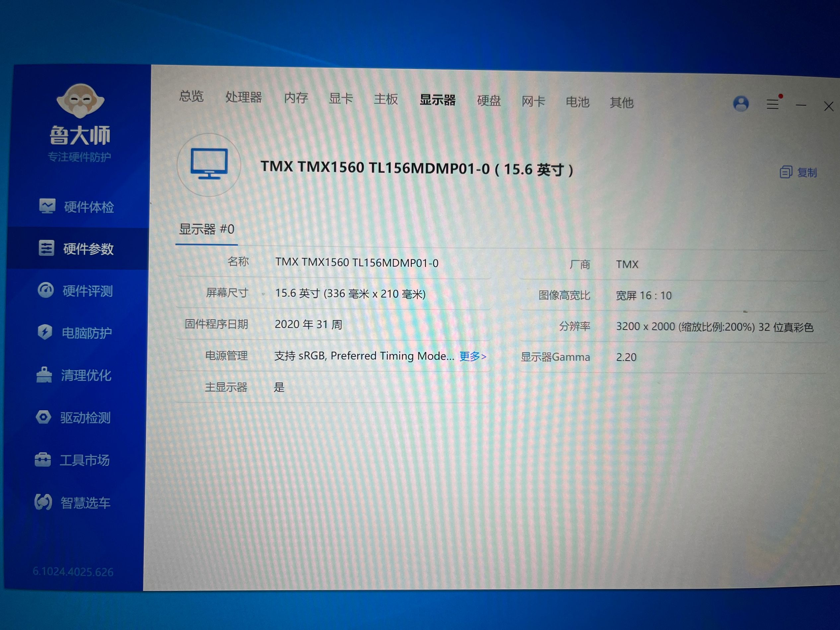Click the value 2020 年 31 周
840x630 pixels.
point(308,325)
